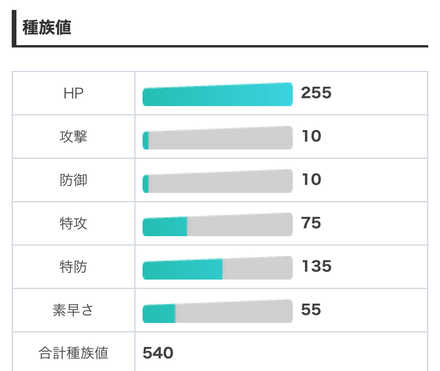Click the 特防 stat bar
The image size is (440, 371).
click(218, 268)
